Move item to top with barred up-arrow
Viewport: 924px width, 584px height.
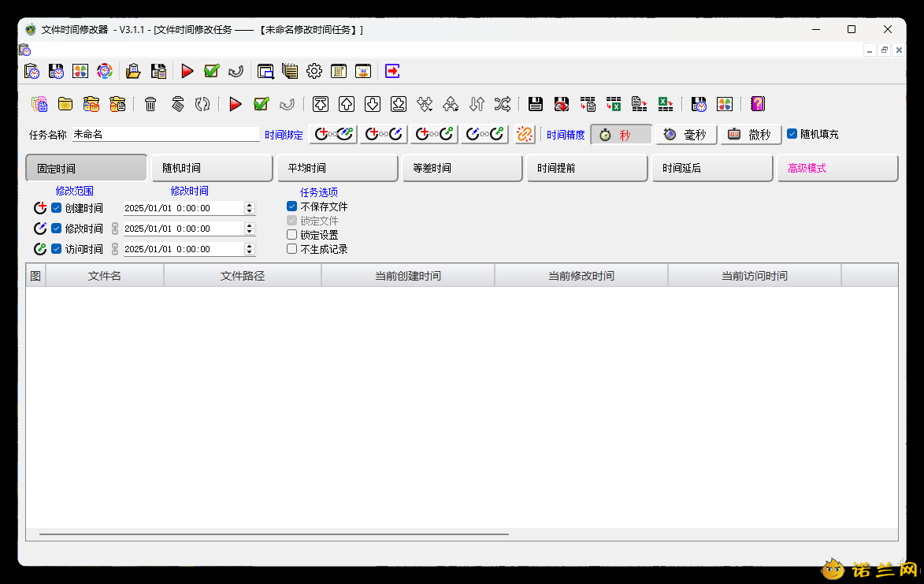point(321,104)
